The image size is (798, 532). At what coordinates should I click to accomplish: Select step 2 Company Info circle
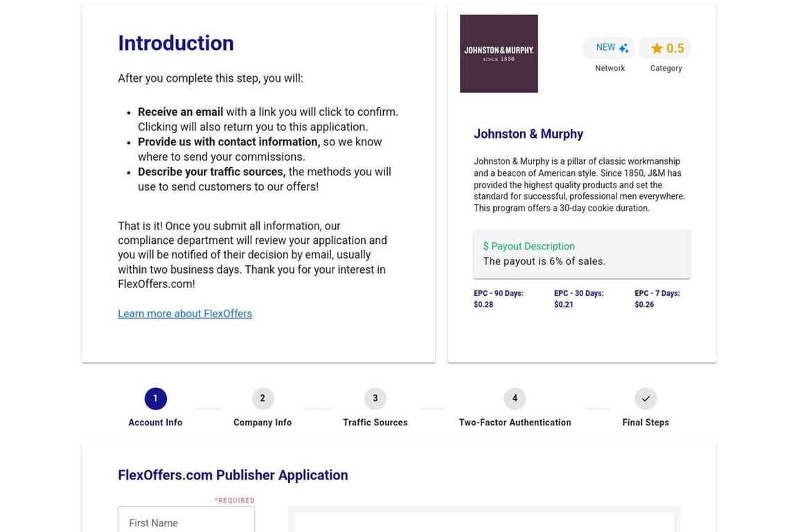263,398
